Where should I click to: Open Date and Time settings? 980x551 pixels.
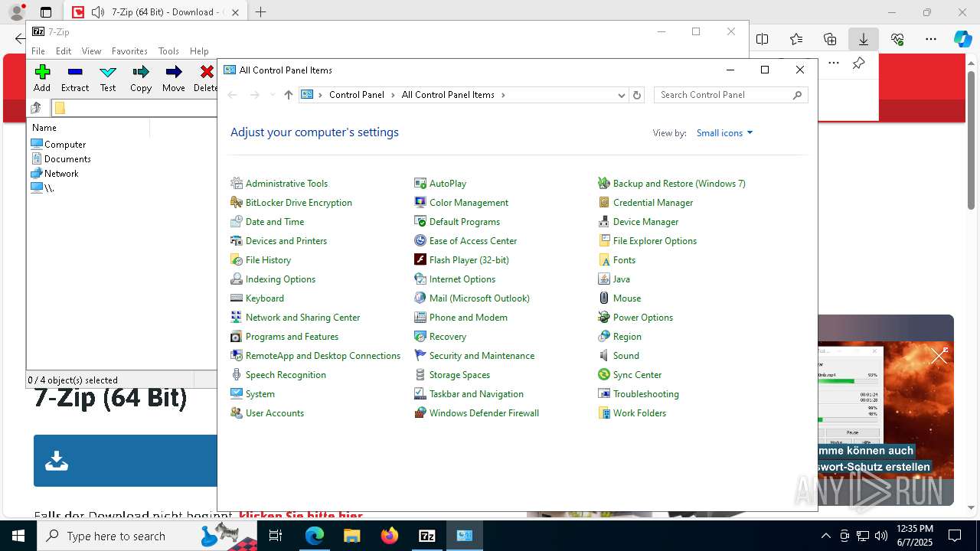(x=275, y=222)
